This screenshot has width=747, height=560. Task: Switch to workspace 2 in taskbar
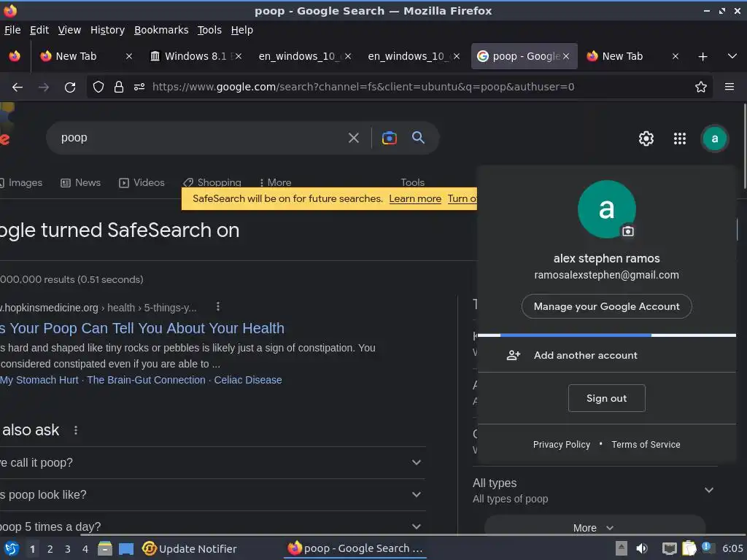50,549
